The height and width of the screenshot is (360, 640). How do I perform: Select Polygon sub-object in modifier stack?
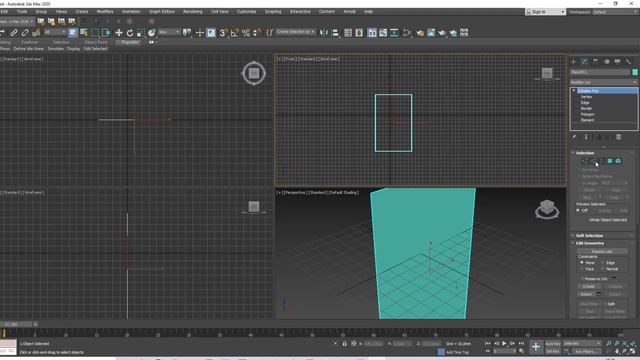(x=587, y=114)
